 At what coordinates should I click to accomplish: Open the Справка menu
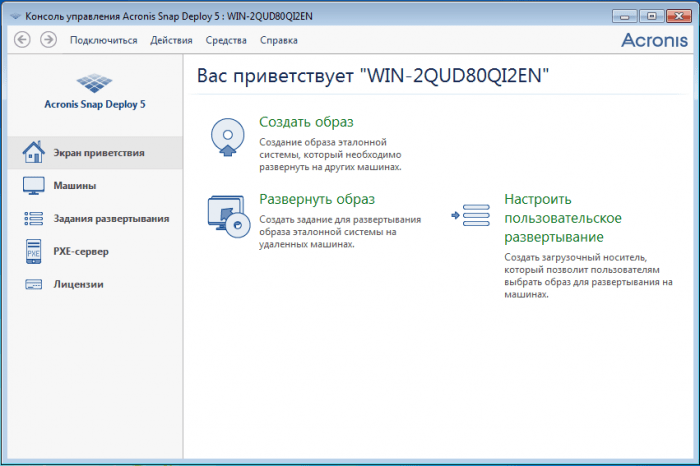point(279,40)
